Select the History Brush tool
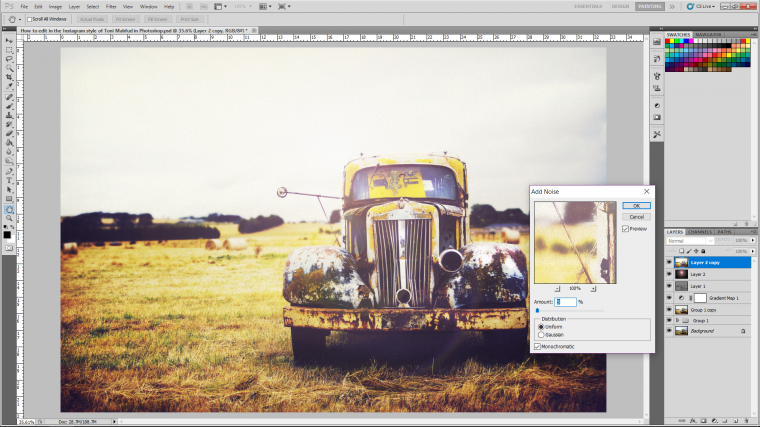 pos(9,125)
